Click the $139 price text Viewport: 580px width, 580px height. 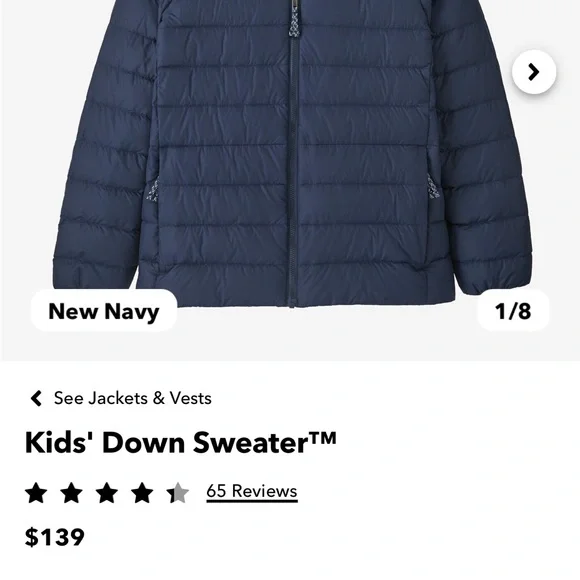tap(55, 537)
